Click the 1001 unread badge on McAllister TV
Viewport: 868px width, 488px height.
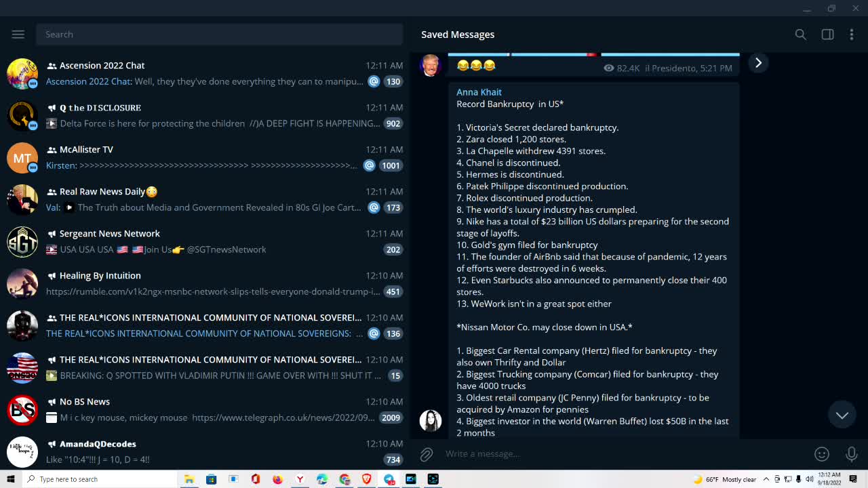pos(391,165)
